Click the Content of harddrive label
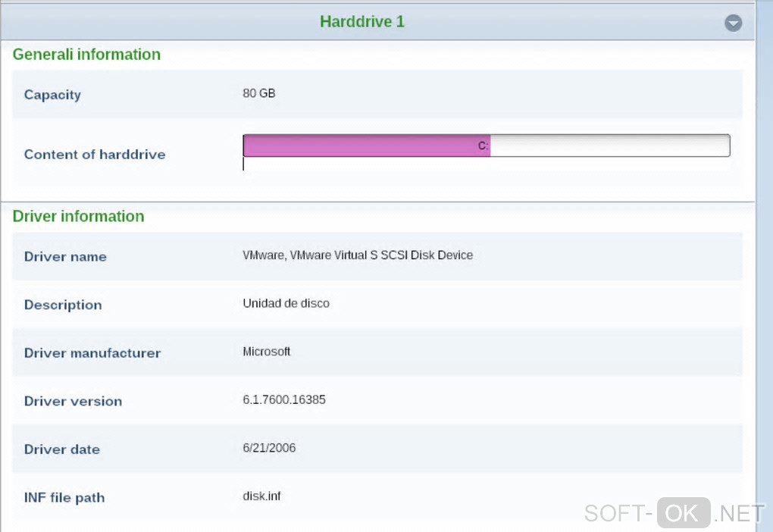 pos(95,155)
